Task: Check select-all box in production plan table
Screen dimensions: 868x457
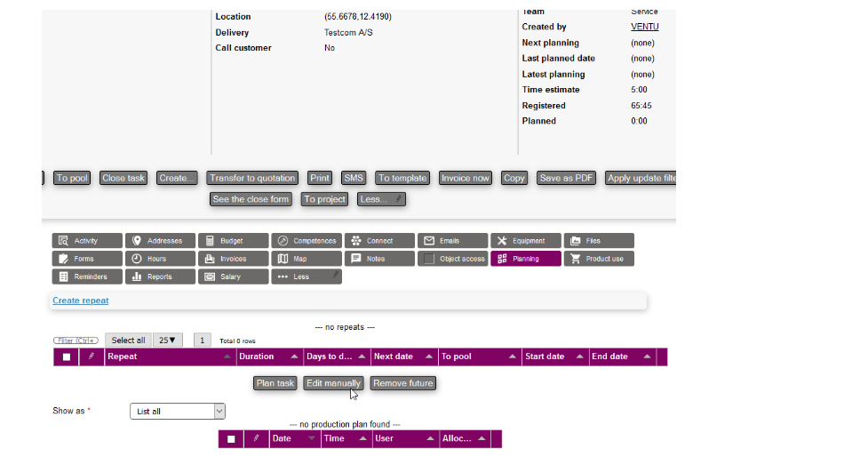Action: tap(232, 439)
